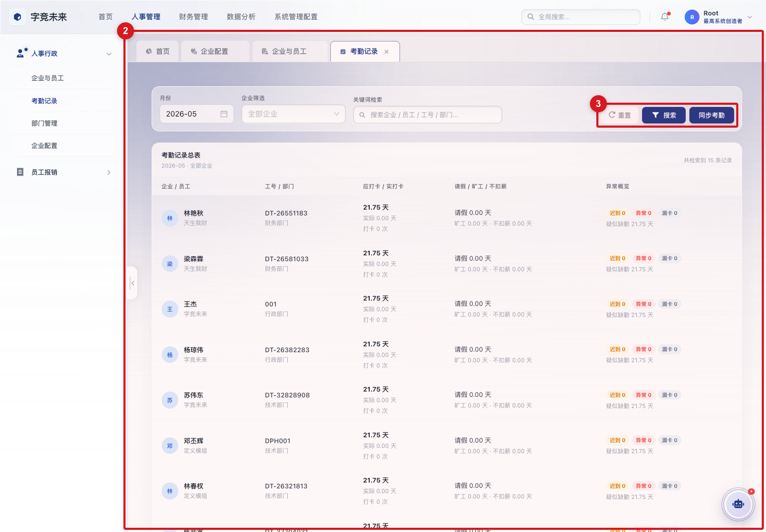Open 人事管理 in the top navigation

point(146,17)
